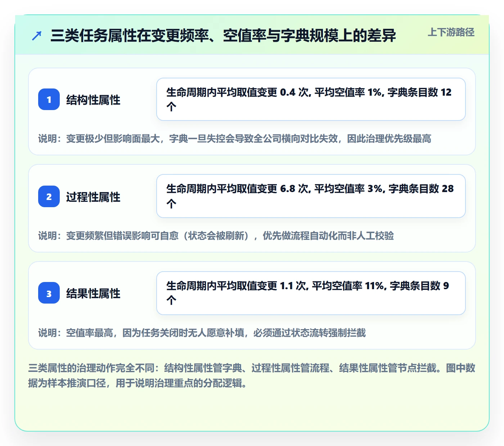The width and height of the screenshot is (504, 446).
Task: Select the stats box showing 变更 6.8 次
Action: point(311,196)
